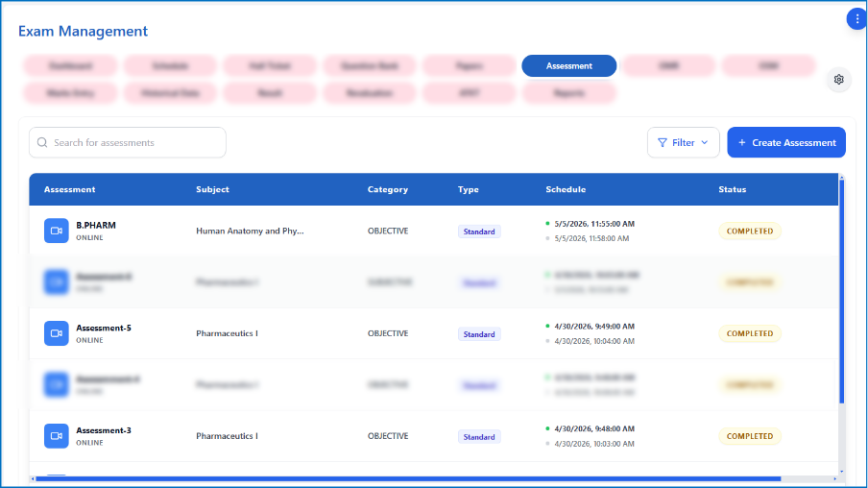Click the Exam Management heading

83,31
